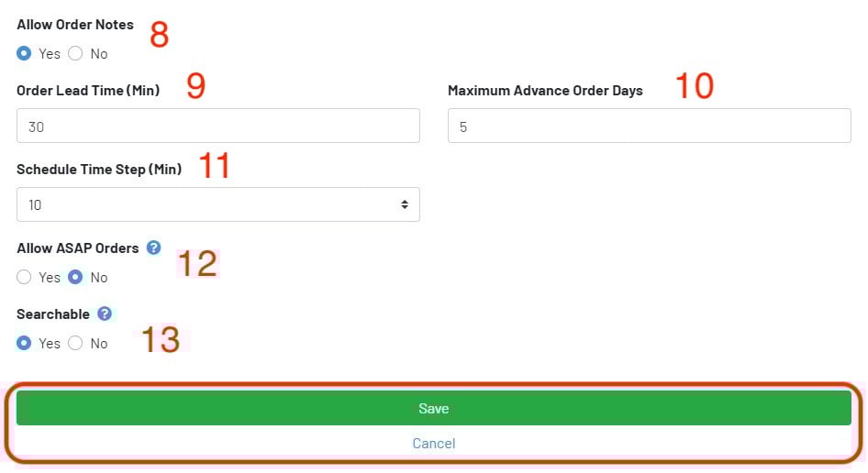Screen dimensions: 868x473
Task: Click the Allow ASAP Orders label text
Action: tap(78, 247)
